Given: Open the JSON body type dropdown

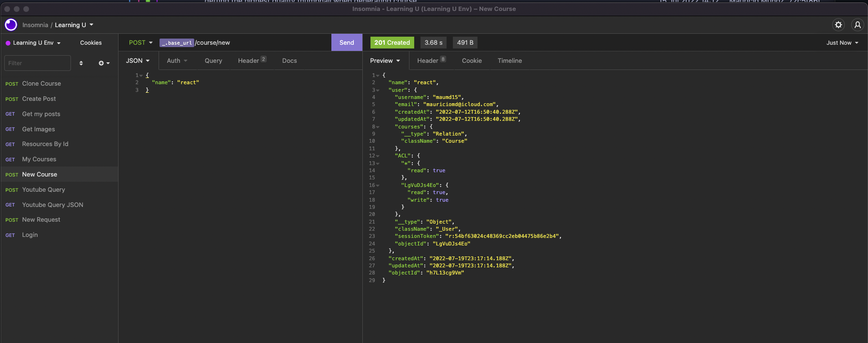Looking at the screenshot, I should click(x=138, y=60).
